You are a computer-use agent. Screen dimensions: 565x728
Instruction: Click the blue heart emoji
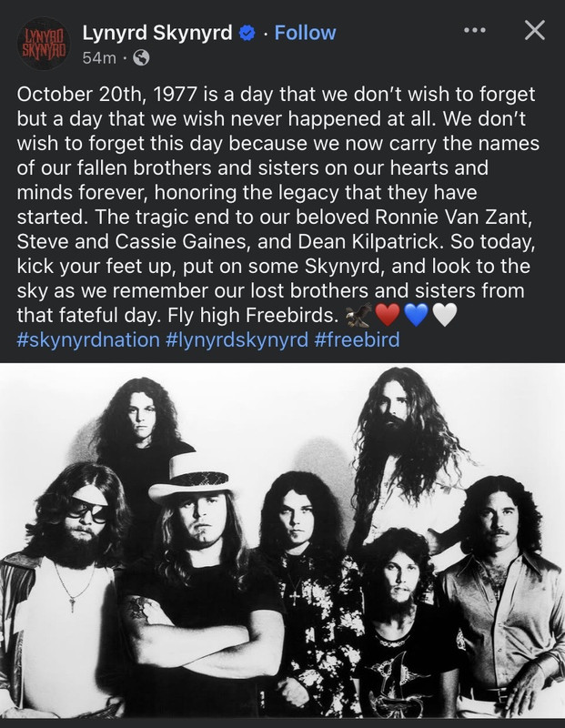click(416, 315)
